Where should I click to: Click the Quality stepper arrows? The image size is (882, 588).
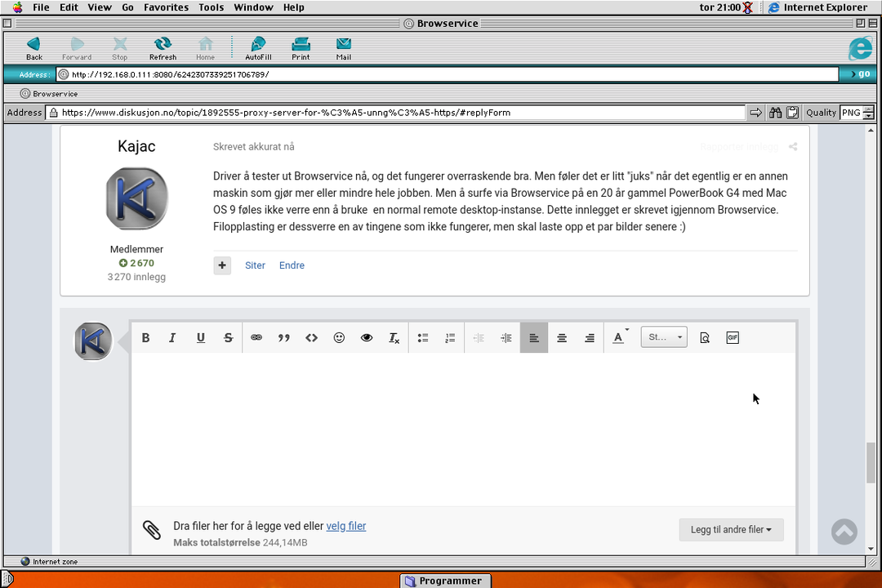coord(869,113)
